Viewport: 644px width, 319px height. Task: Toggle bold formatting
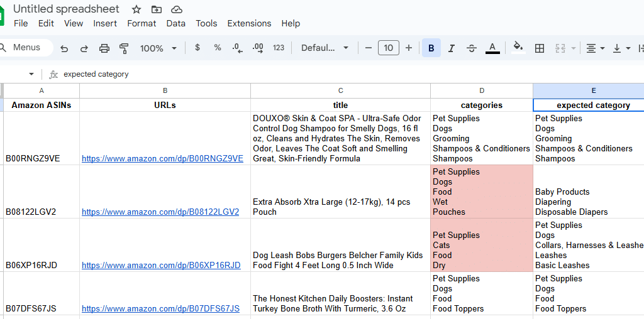tap(431, 48)
